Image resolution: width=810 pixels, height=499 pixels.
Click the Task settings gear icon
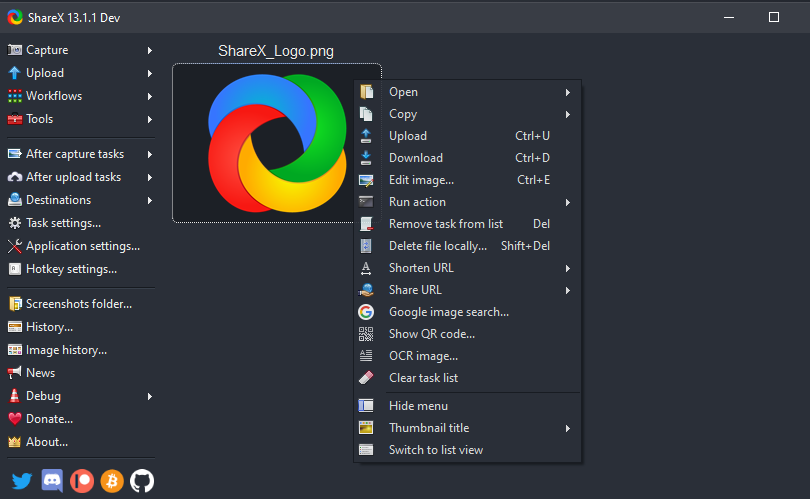(14, 223)
